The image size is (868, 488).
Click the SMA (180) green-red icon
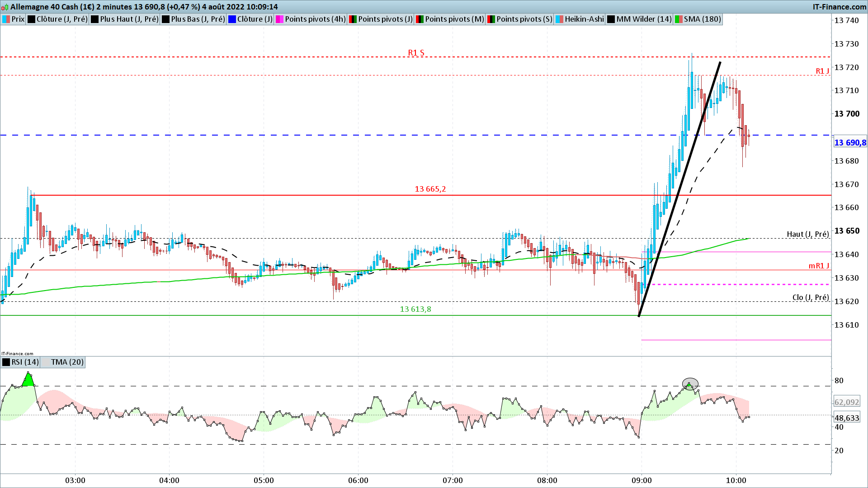[x=679, y=19]
